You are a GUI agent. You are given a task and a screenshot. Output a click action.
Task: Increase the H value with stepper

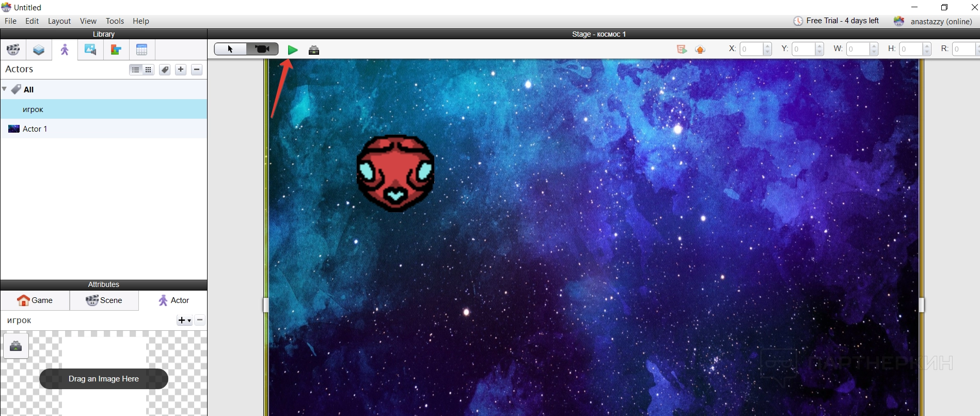coord(927,46)
